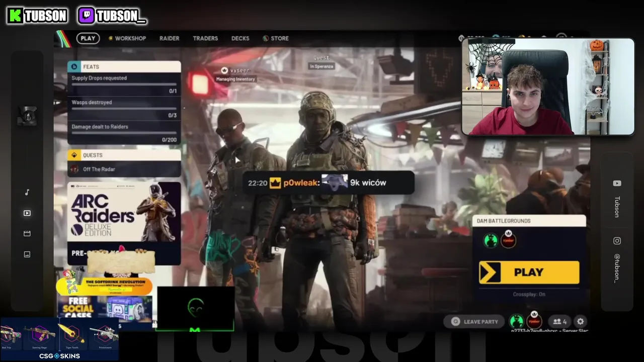Click Damage dealt to Raiders progress bar

coord(124,132)
